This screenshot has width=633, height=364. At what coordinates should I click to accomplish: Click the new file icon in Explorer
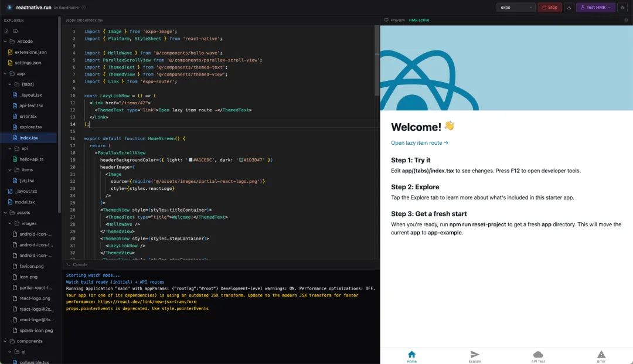[6, 30]
